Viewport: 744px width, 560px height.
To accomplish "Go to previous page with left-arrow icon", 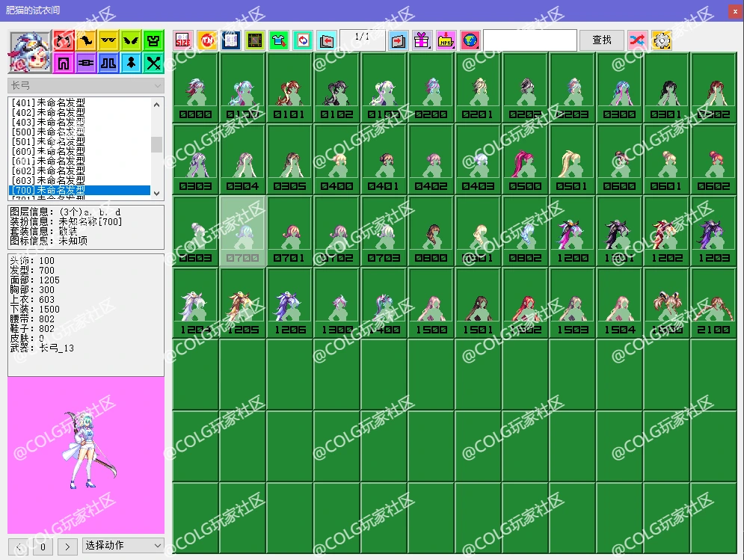I will [x=327, y=40].
